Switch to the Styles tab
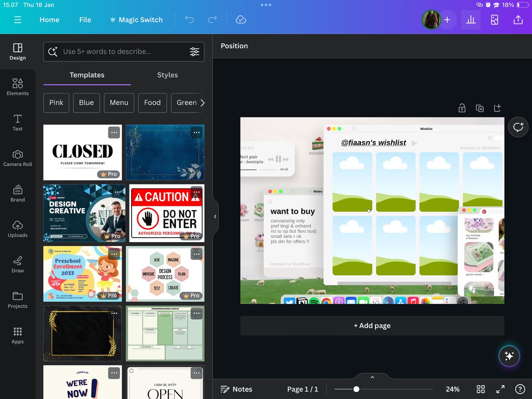 (168, 75)
